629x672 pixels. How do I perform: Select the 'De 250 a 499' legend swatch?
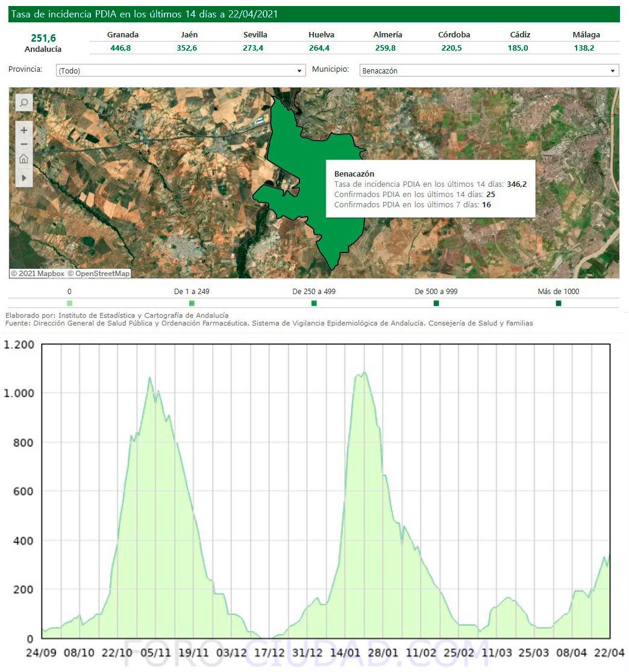click(x=314, y=303)
